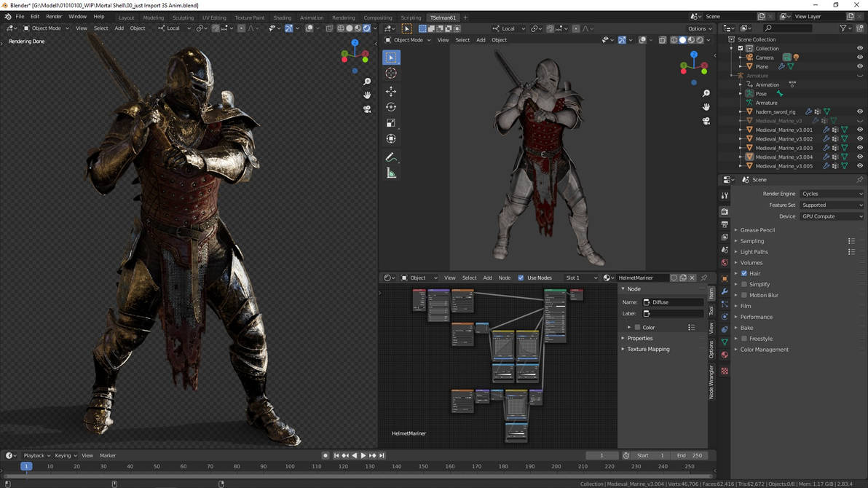Hide hadern_sword_rig in the outliner
The image size is (868, 488).
tap(860, 111)
